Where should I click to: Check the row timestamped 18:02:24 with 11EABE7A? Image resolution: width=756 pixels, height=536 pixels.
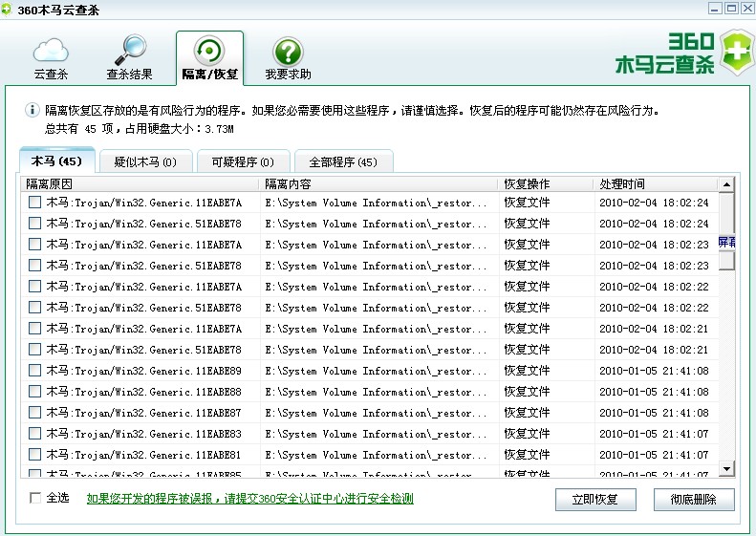click(x=34, y=202)
